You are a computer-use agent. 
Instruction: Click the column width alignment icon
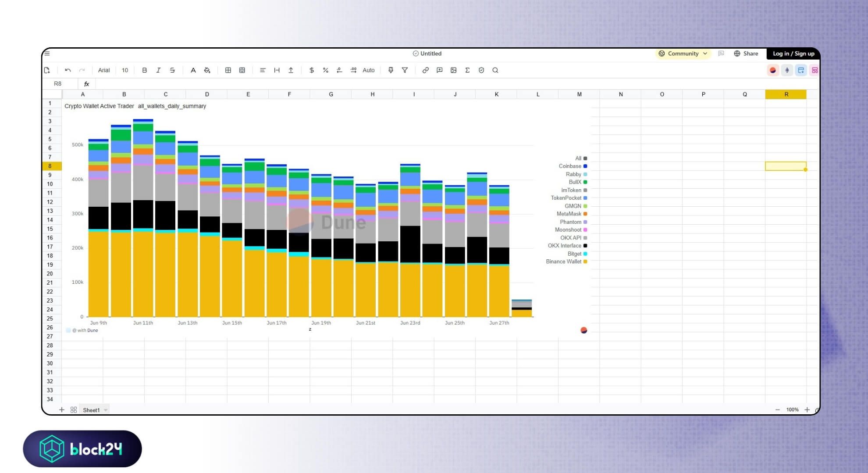tap(277, 70)
